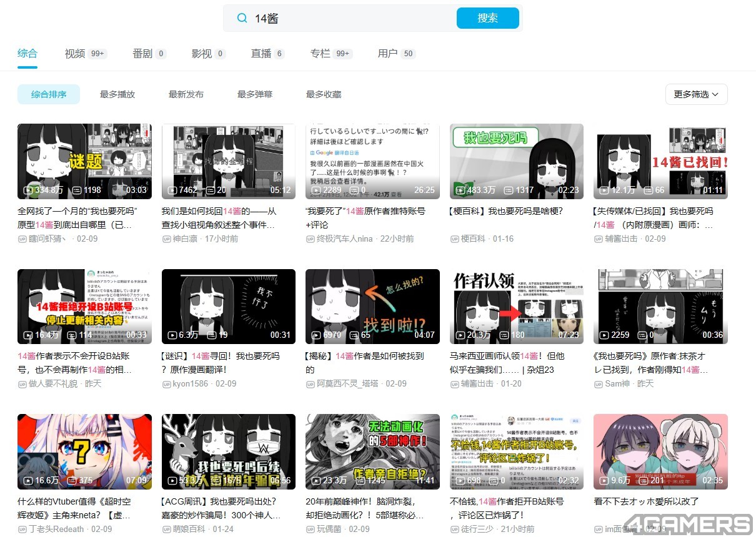Open the 作者认领 video thumbnail
The width and height of the screenshot is (756, 537).
pos(516,306)
